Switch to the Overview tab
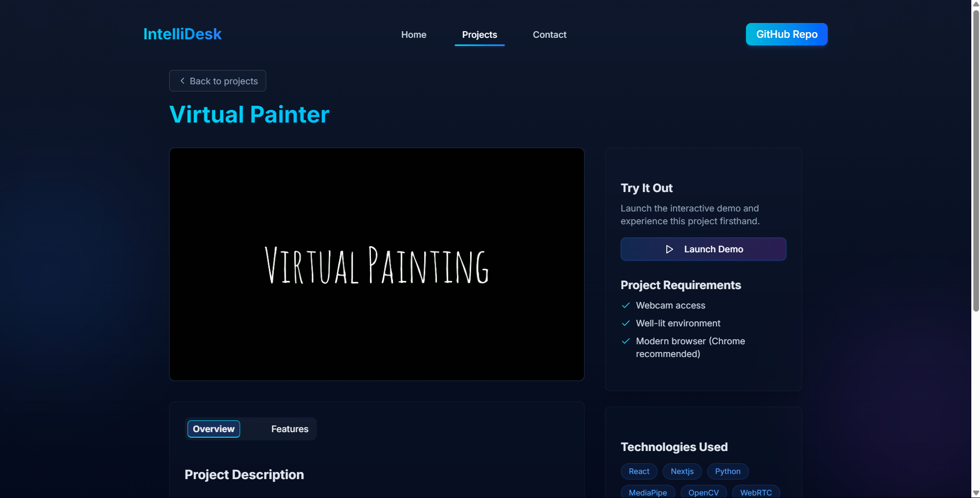Image resolution: width=980 pixels, height=498 pixels. click(214, 429)
